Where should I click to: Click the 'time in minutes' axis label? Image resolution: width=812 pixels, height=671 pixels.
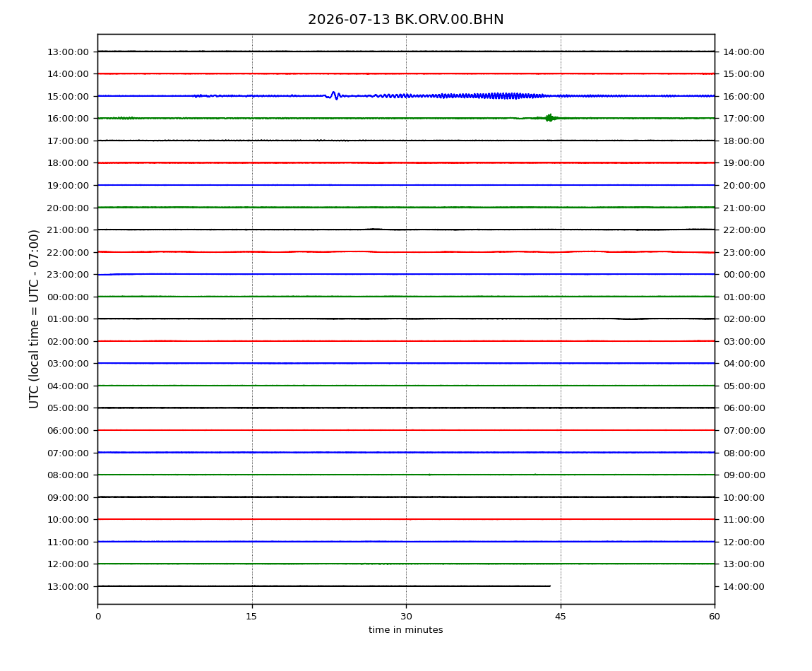tap(405, 630)
